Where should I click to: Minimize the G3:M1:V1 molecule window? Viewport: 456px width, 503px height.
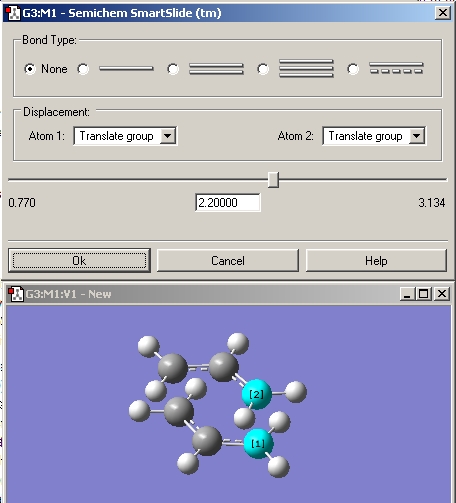(x=407, y=294)
